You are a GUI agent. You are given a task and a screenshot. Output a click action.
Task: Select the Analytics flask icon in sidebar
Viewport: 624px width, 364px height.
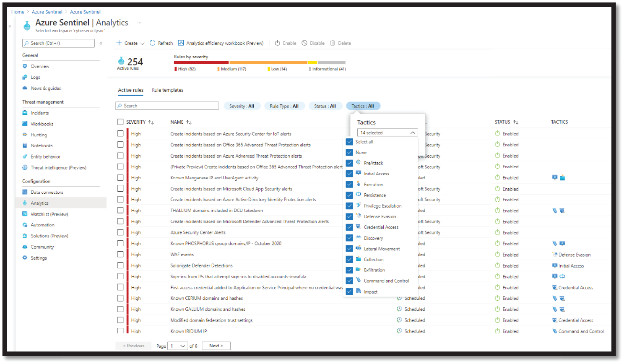click(25, 203)
